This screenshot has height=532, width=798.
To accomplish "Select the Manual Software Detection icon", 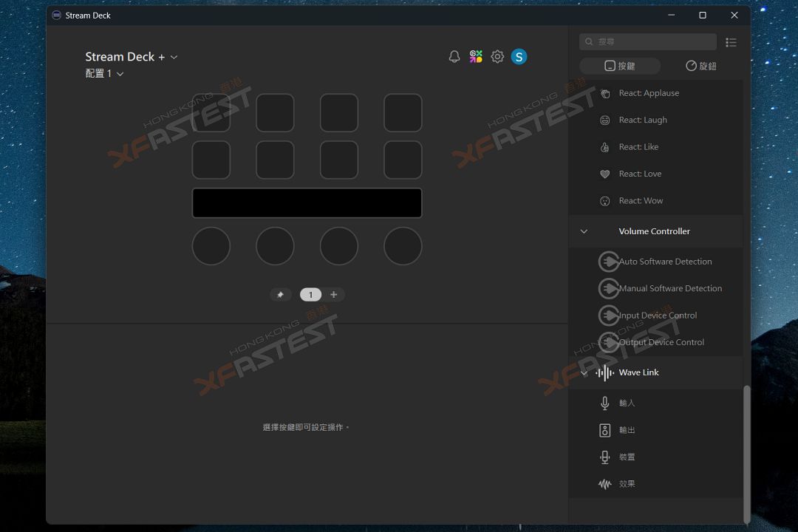I will (x=608, y=289).
